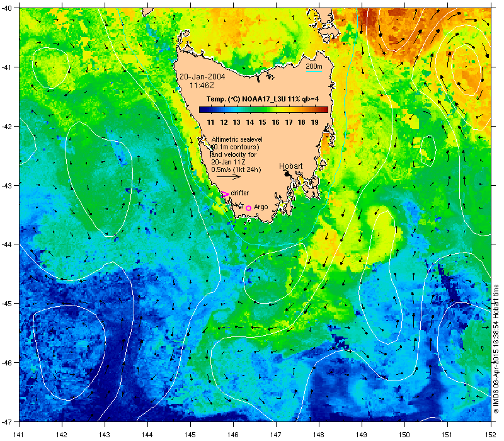Image resolution: width=504 pixels, height=441 pixels.
Task: Click the '(0.1m contours)' caption line
Action: point(236,147)
